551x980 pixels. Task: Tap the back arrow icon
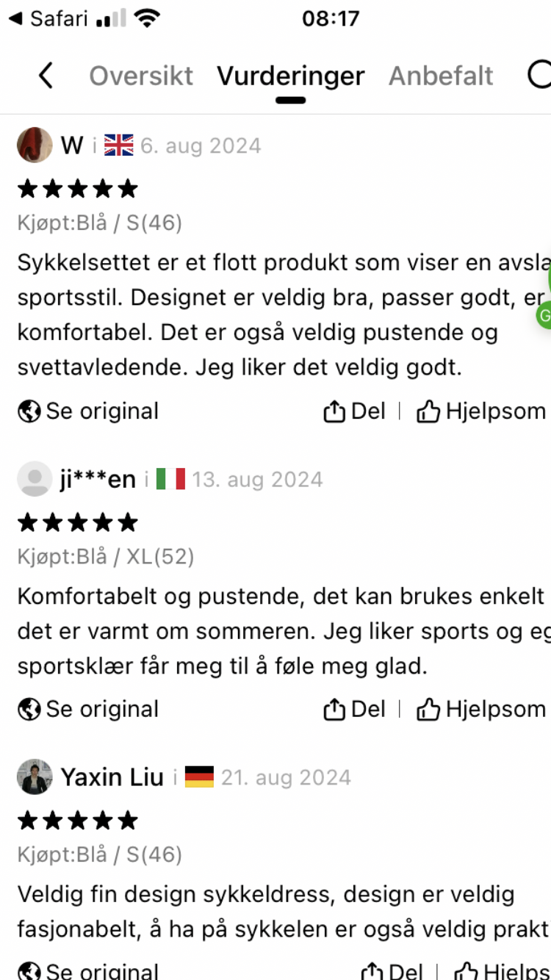coord(46,76)
